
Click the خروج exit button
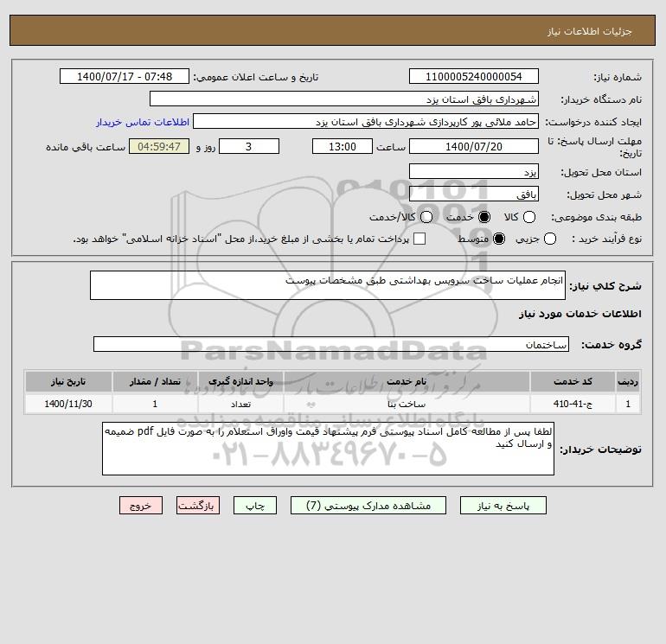click(x=141, y=506)
